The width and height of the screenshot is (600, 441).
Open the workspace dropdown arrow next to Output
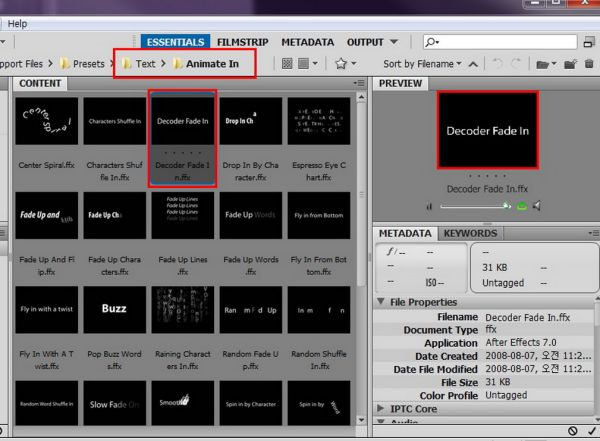point(394,42)
